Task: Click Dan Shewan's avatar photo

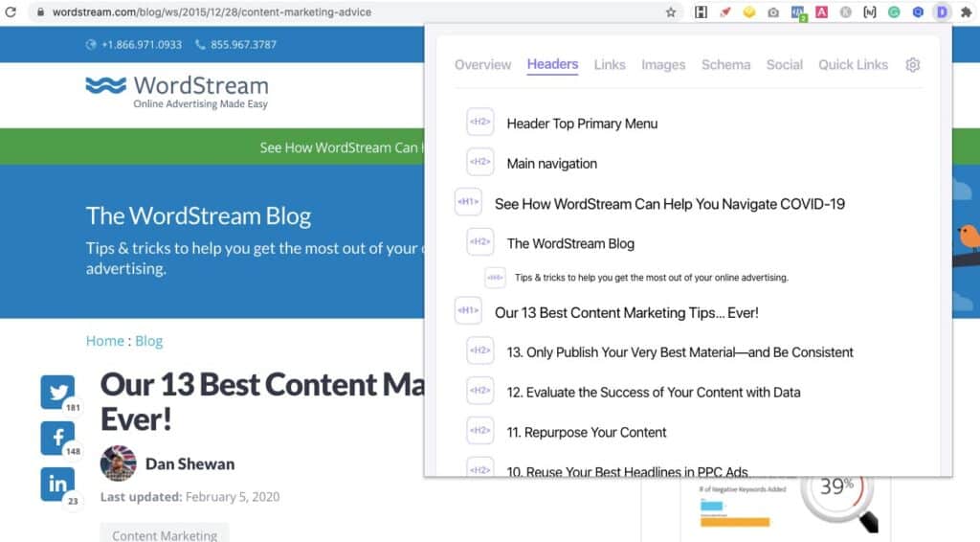Action: click(118, 463)
